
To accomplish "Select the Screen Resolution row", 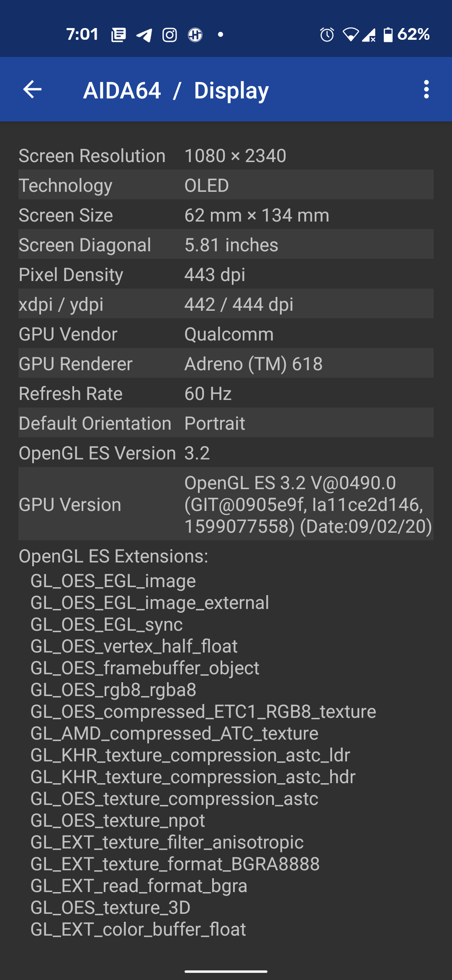I will [x=226, y=156].
